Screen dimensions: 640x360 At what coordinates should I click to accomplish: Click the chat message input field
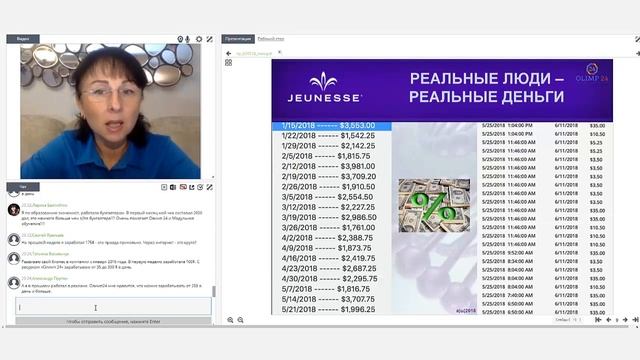click(x=113, y=306)
